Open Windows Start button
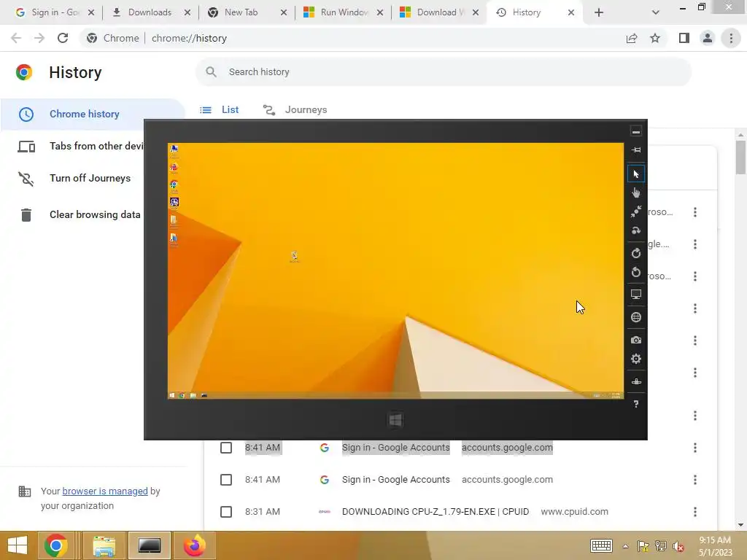 (18, 545)
